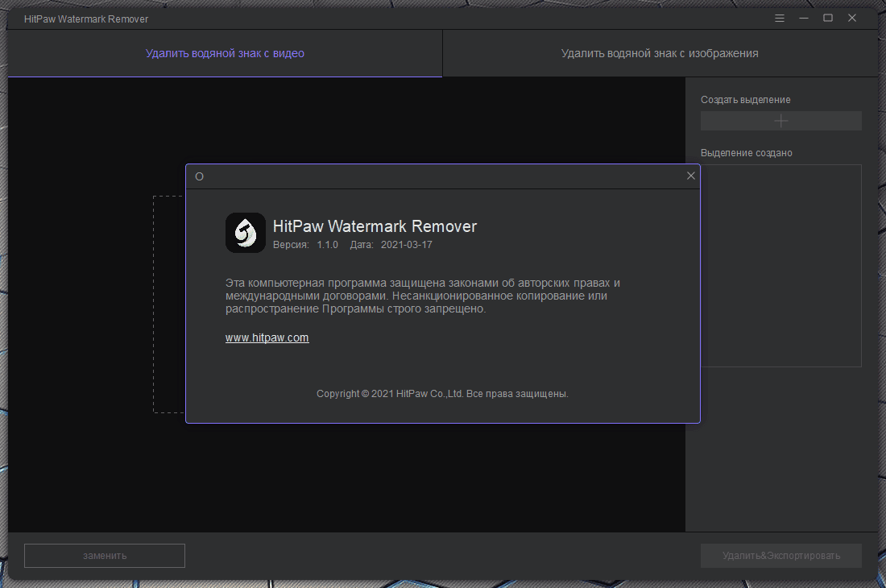
Task: Select the date 2021-03-17 text
Action: 406,245
